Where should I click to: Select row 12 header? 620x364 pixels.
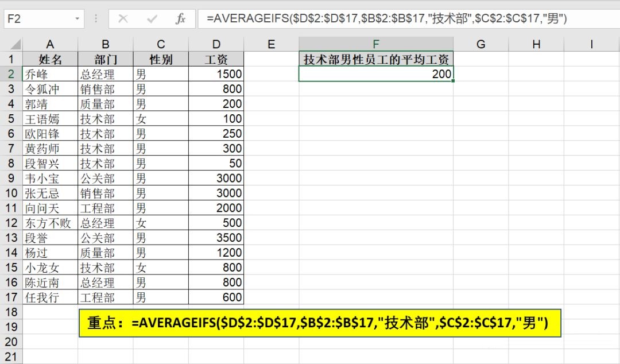[x=11, y=223]
